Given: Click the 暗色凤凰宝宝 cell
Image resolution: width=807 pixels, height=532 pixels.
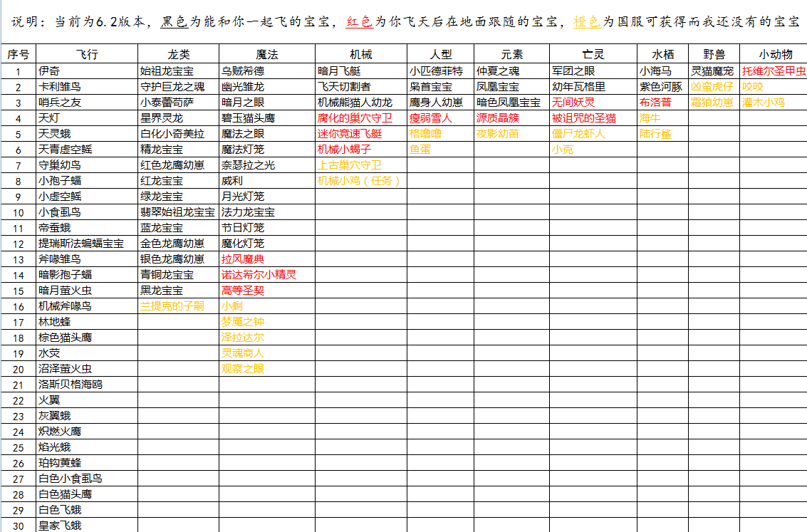Looking at the screenshot, I should click(511, 103).
